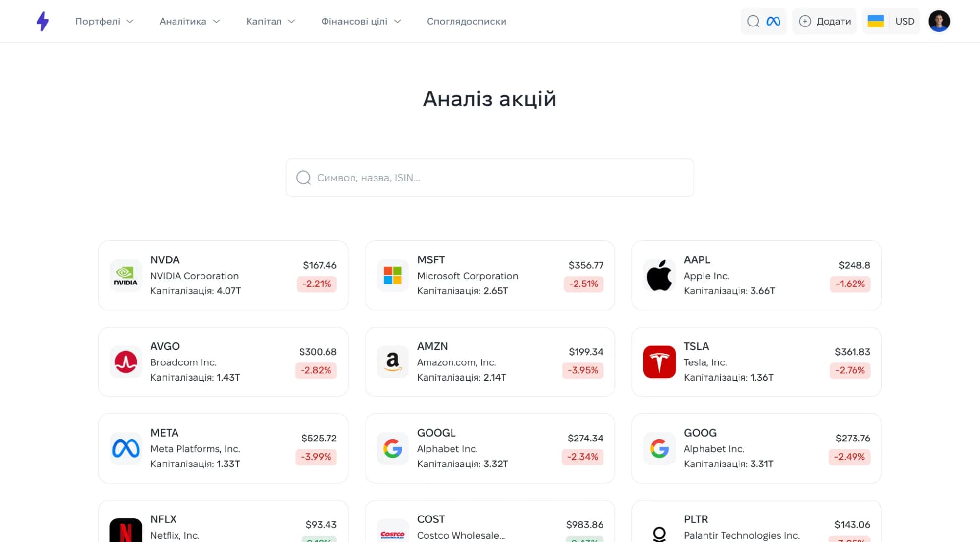Click the Додати button
The image size is (980, 542).
(x=825, y=21)
